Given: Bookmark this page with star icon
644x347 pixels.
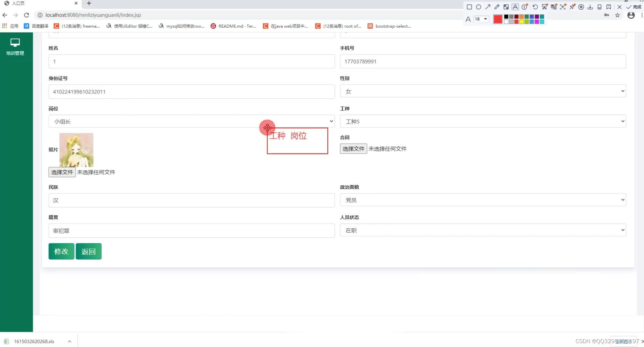Looking at the screenshot, I should click(x=617, y=15).
